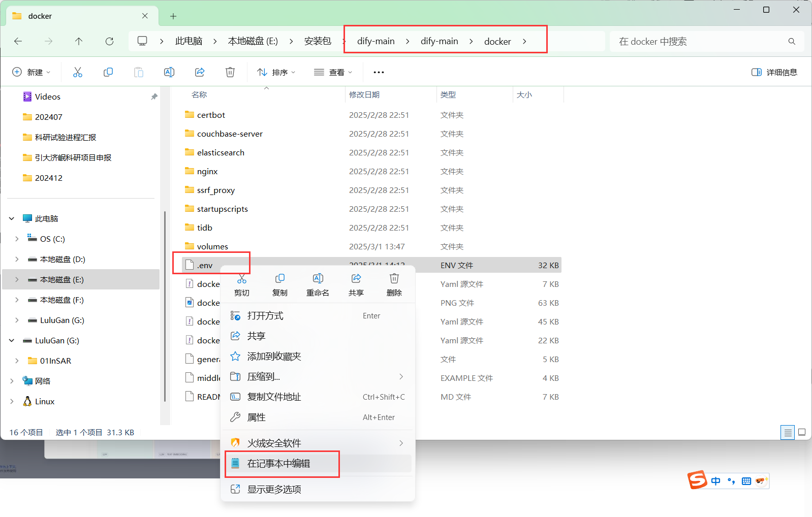
Task: Open the 压缩到... submenu
Action: click(318, 377)
